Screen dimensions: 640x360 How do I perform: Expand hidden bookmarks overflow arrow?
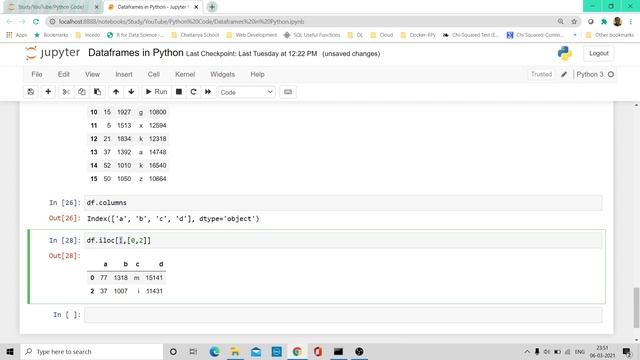pos(575,35)
